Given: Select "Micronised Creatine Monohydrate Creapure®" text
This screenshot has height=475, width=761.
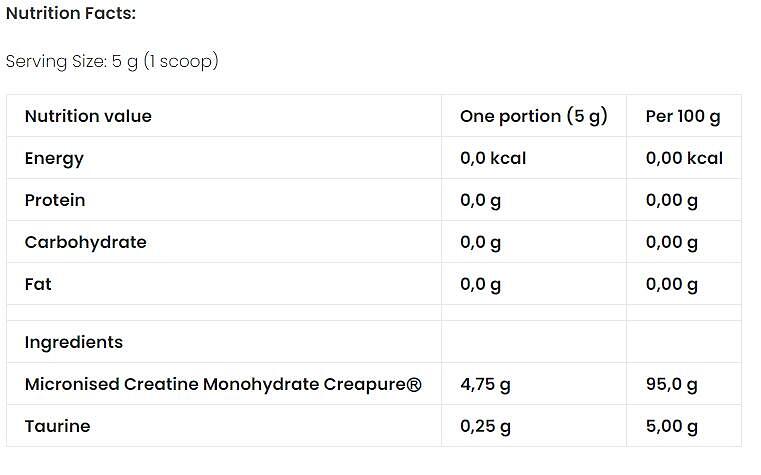Looking at the screenshot, I should point(222,384).
